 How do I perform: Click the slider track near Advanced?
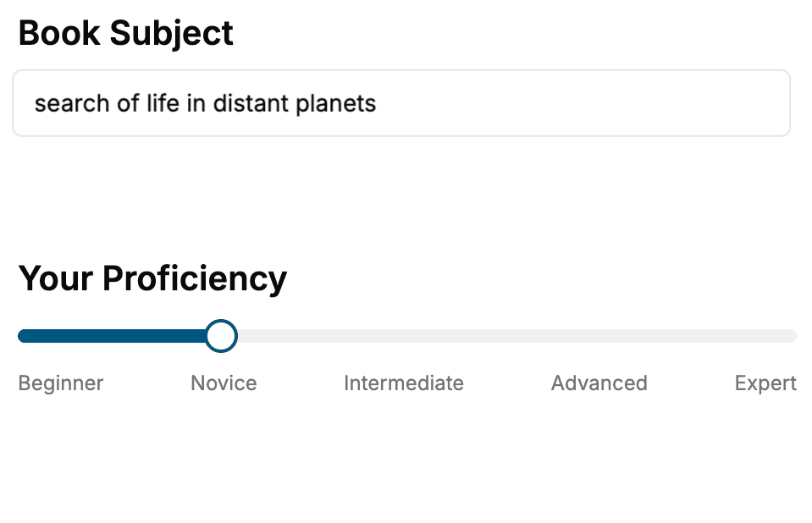click(599, 336)
